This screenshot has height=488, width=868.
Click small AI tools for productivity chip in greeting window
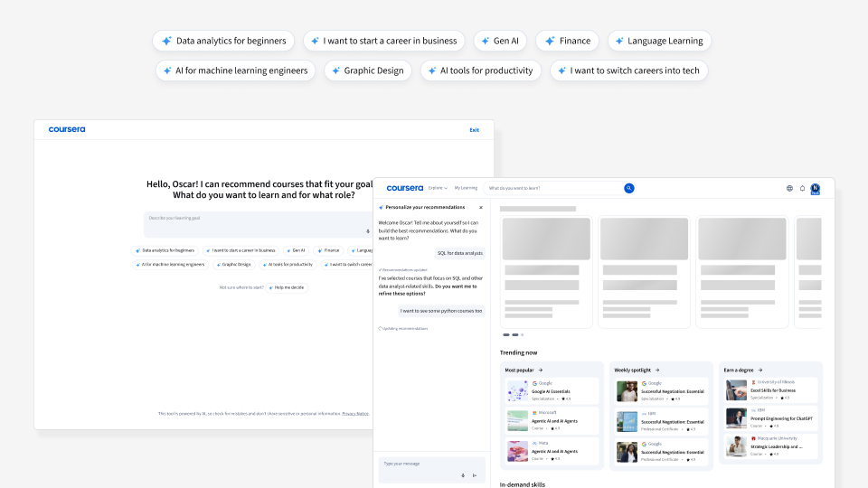click(x=288, y=265)
